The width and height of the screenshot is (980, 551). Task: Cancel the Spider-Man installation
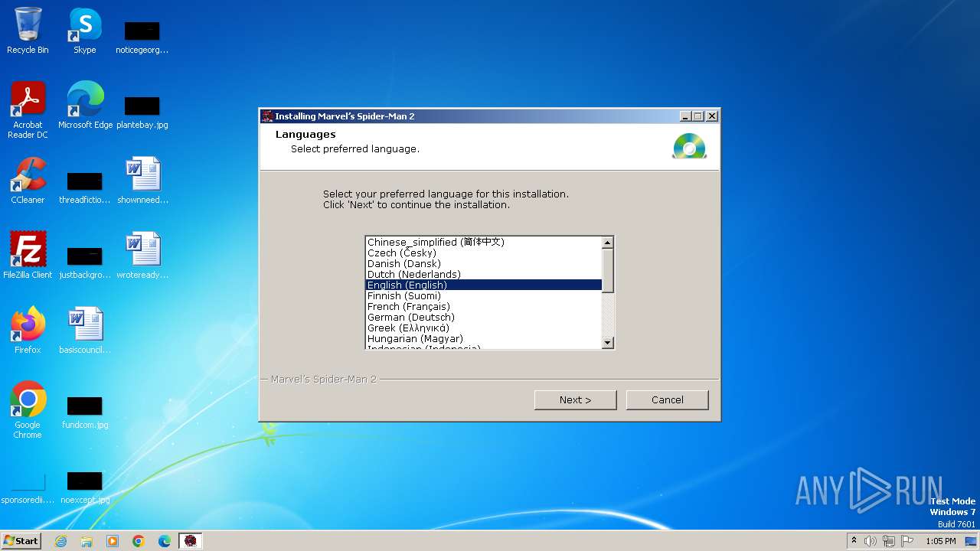(667, 399)
